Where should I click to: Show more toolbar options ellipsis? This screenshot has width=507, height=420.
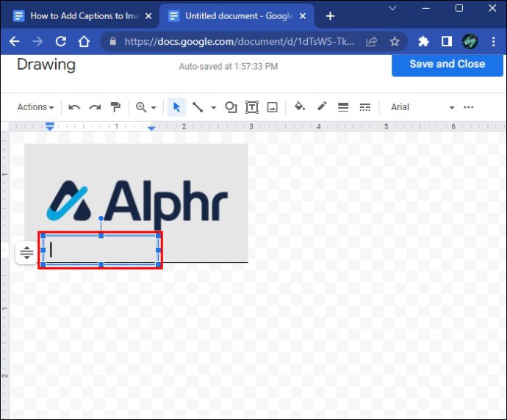(469, 107)
